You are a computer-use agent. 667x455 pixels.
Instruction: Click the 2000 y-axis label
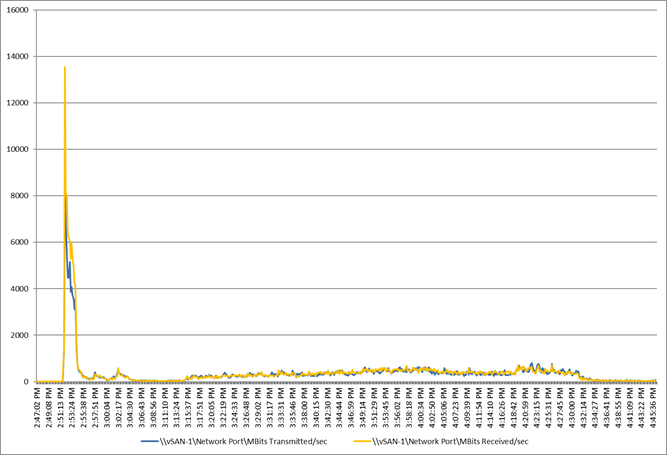tap(20, 335)
